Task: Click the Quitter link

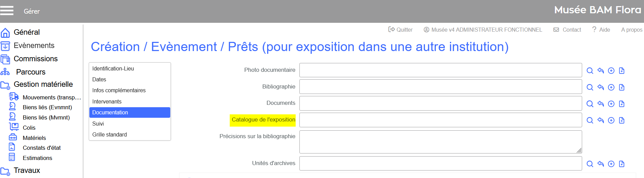Action: tap(401, 30)
